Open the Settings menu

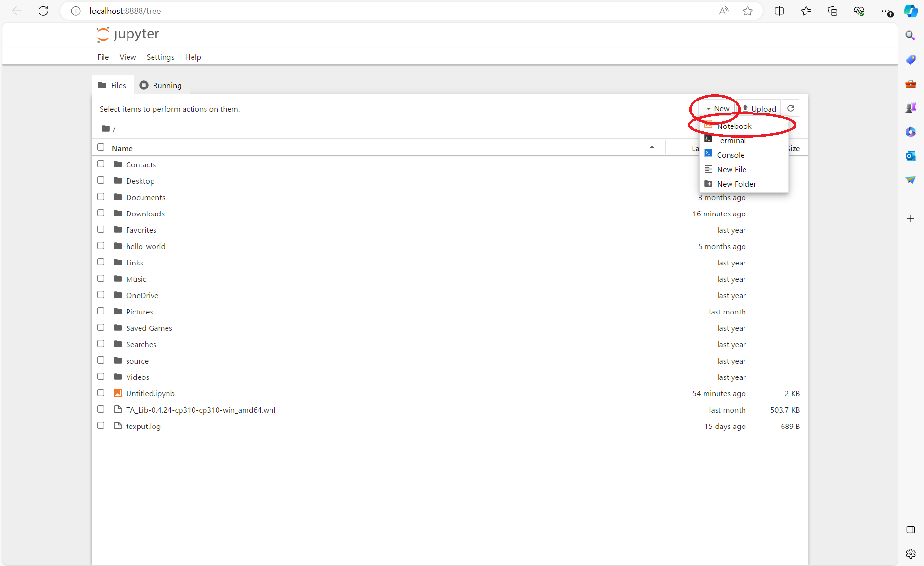[160, 57]
